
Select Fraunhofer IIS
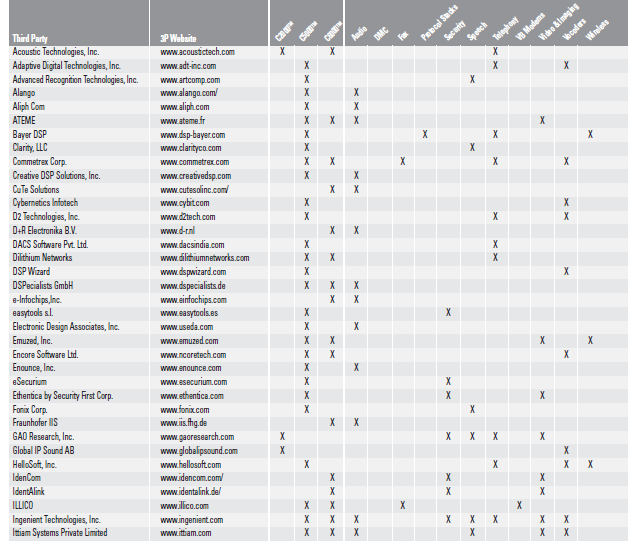pyautogui.click(x=35, y=422)
